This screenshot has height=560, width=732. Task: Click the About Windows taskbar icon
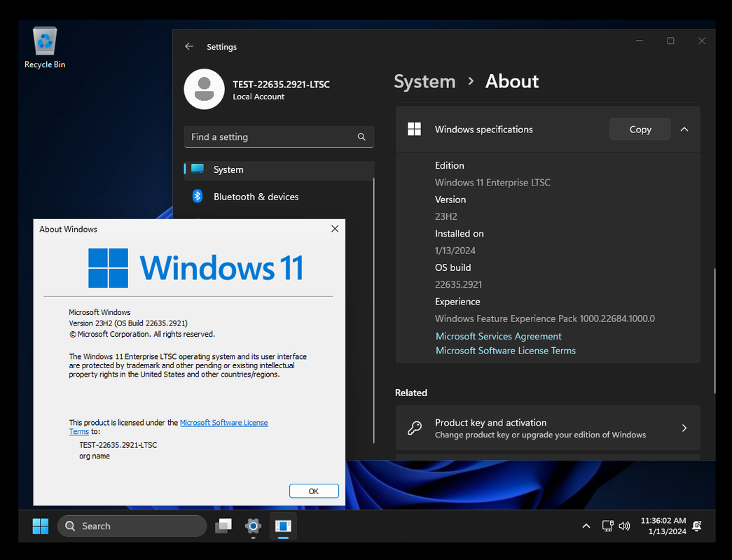283,526
